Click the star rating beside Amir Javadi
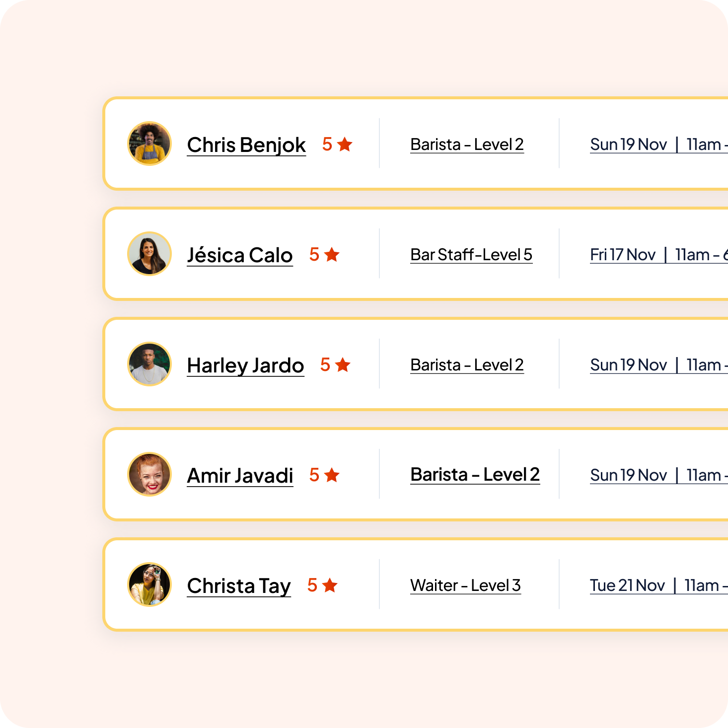The image size is (728, 728). tap(332, 475)
